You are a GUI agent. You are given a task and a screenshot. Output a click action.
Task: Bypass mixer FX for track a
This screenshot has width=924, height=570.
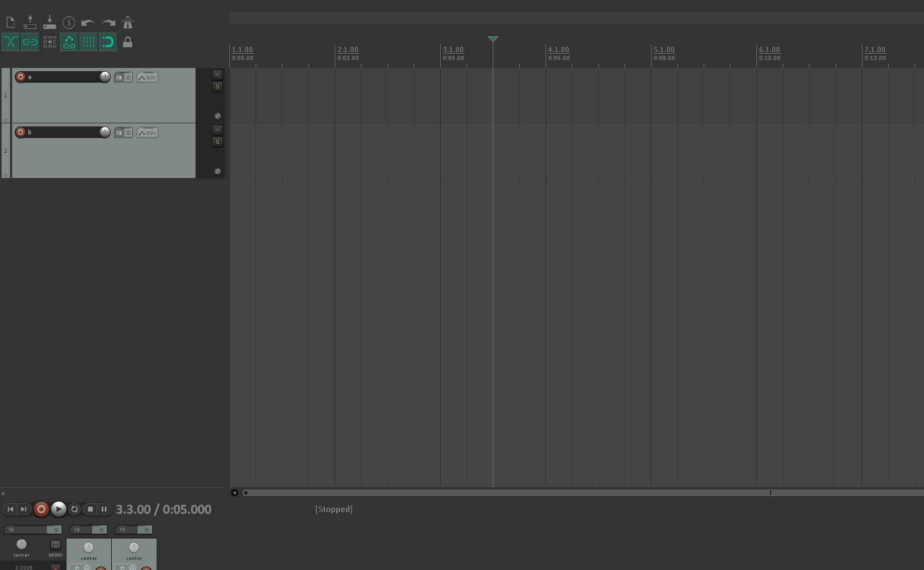click(101, 529)
